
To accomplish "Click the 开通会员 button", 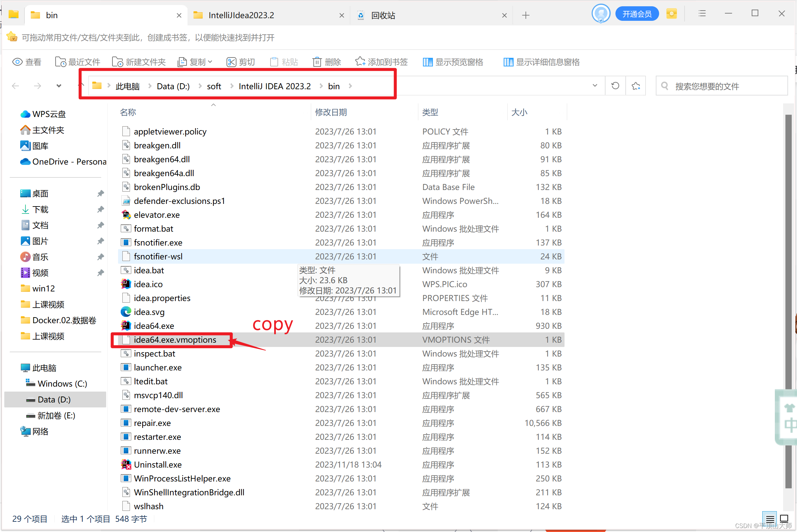I will tap(636, 14).
